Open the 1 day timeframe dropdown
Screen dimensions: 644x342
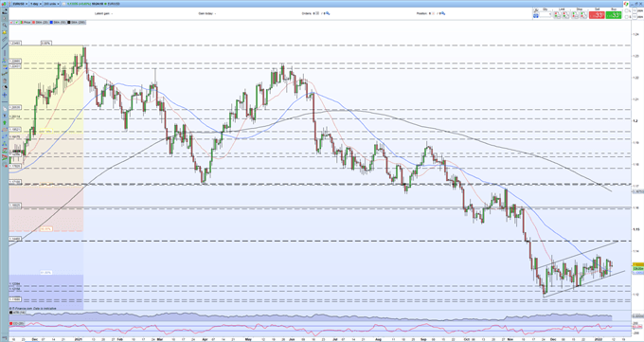[36, 4]
